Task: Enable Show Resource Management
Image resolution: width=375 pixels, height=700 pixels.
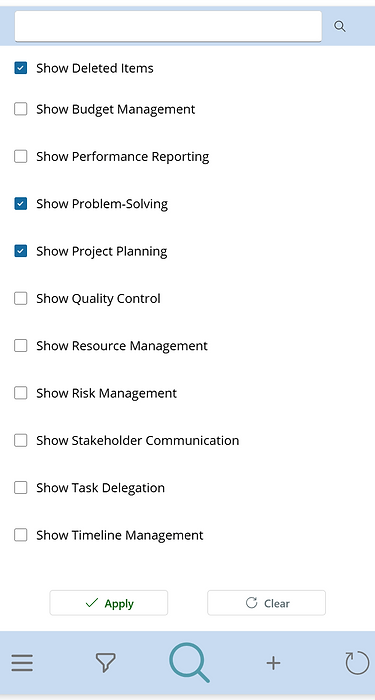Action: (x=21, y=346)
